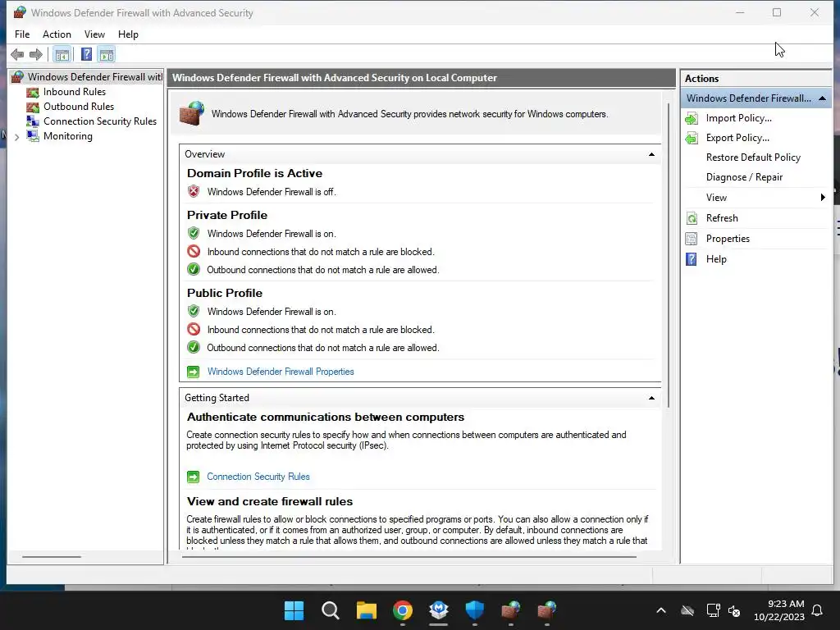Click 'Windows Defender Firewall is off.' text
This screenshot has height=630, width=840.
click(272, 192)
